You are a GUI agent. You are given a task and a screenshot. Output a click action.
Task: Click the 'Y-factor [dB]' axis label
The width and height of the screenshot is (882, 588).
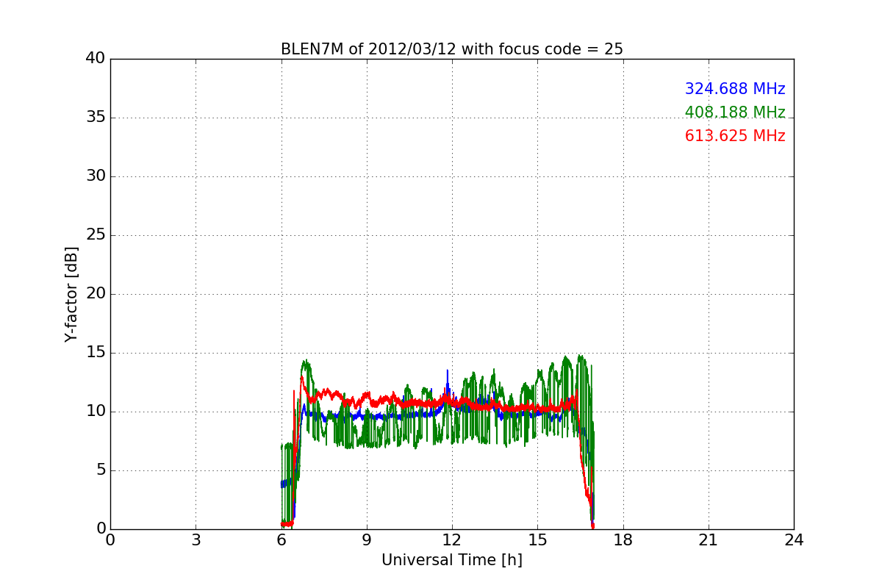[x=71, y=294]
